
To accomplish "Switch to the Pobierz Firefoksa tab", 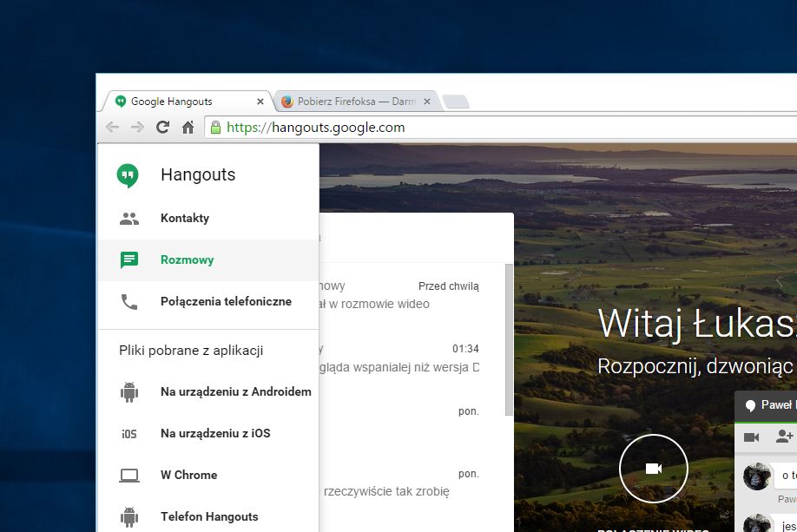I will tap(356, 102).
